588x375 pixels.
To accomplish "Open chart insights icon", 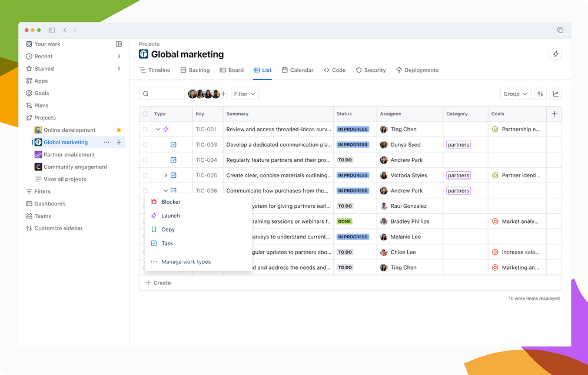I will (556, 94).
